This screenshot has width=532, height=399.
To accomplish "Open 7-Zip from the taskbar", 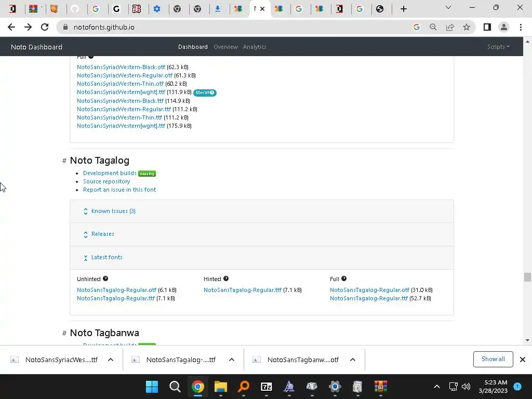I will point(267,387).
